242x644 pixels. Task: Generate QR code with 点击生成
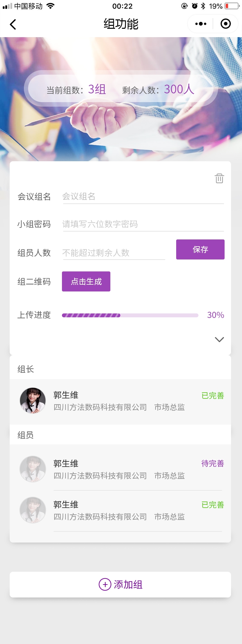86,281
